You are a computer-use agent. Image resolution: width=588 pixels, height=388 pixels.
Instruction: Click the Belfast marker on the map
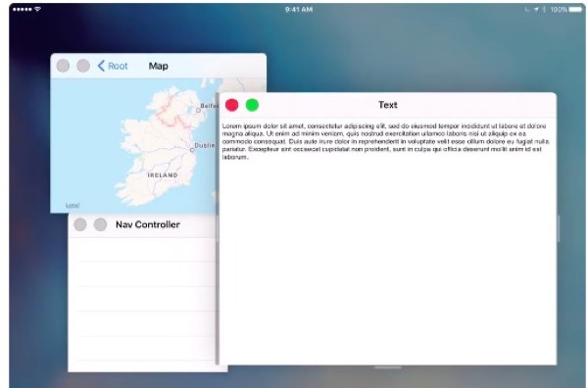click(198, 110)
